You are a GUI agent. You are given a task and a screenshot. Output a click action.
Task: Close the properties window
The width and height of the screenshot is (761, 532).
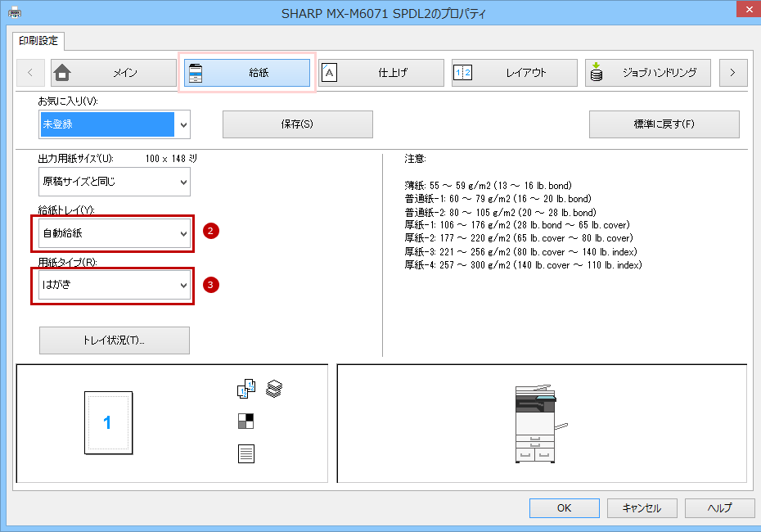[749, 9]
